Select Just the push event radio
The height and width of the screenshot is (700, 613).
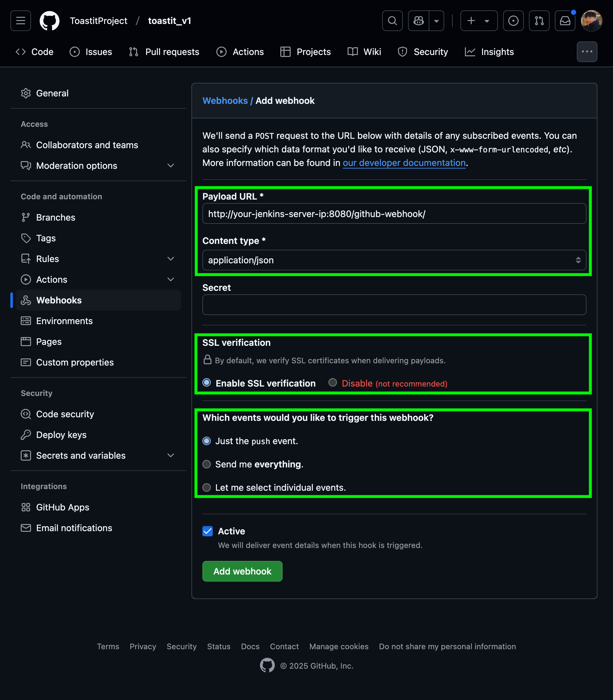click(207, 441)
